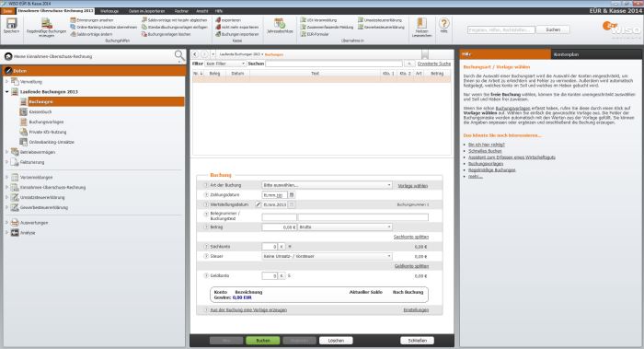Click Standardbuchungsvorlagen einfügen in ribbon
The image size is (644, 349).
175,27
